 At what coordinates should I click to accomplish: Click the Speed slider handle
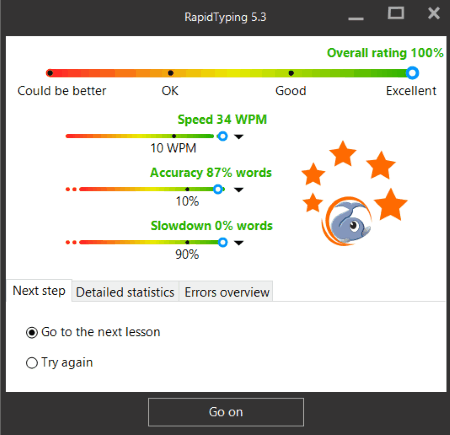point(223,136)
